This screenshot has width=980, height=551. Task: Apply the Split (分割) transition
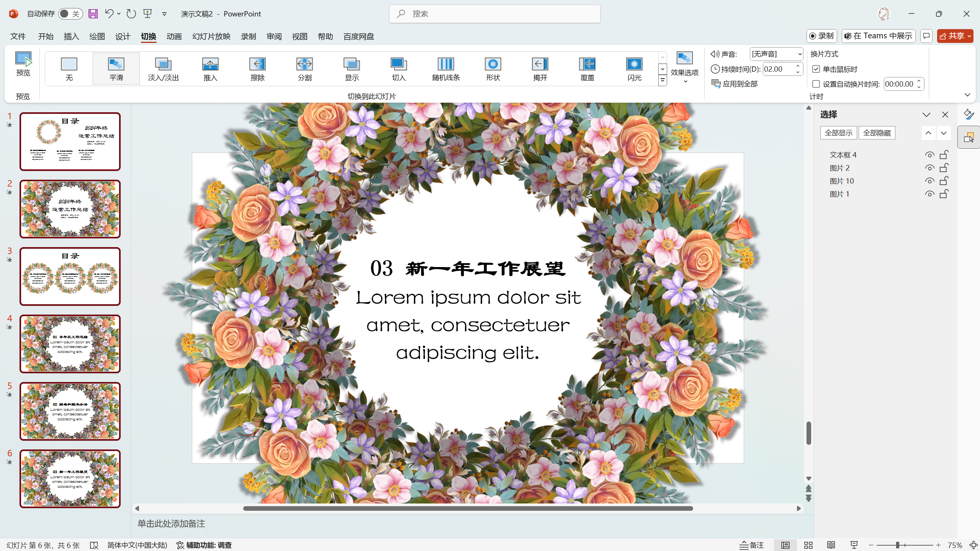coord(304,69)
